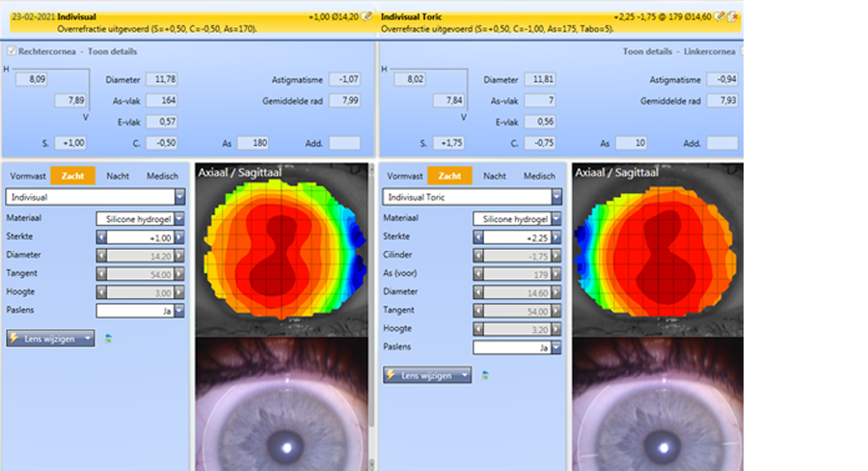The height and width of the screenshot is (471, 868).
Task: Switch to the left-eye Nacht tab
Action: (x=495, y=176)
